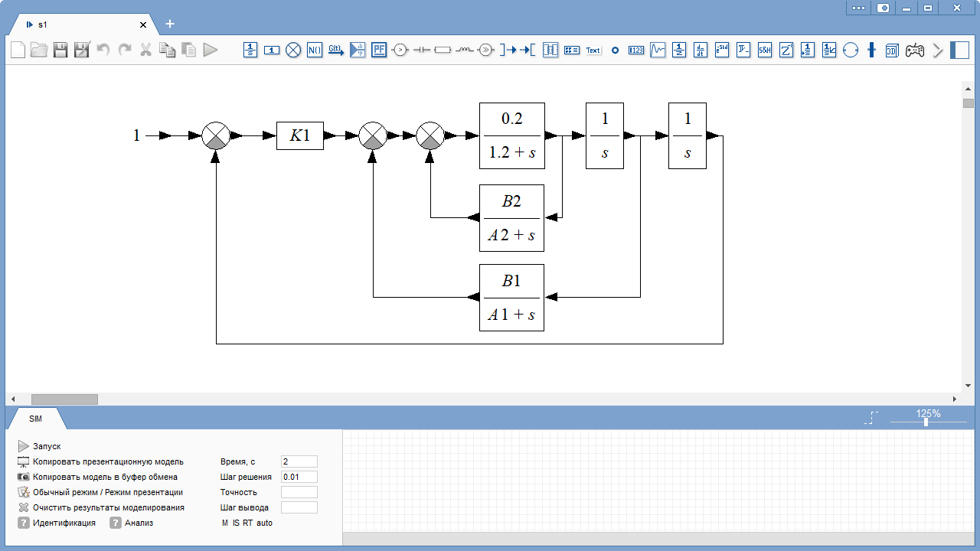The height and width of the screenshot is (551, 980).
Task: Toggle the side panel layout icon
Action: tap(959, 51)
